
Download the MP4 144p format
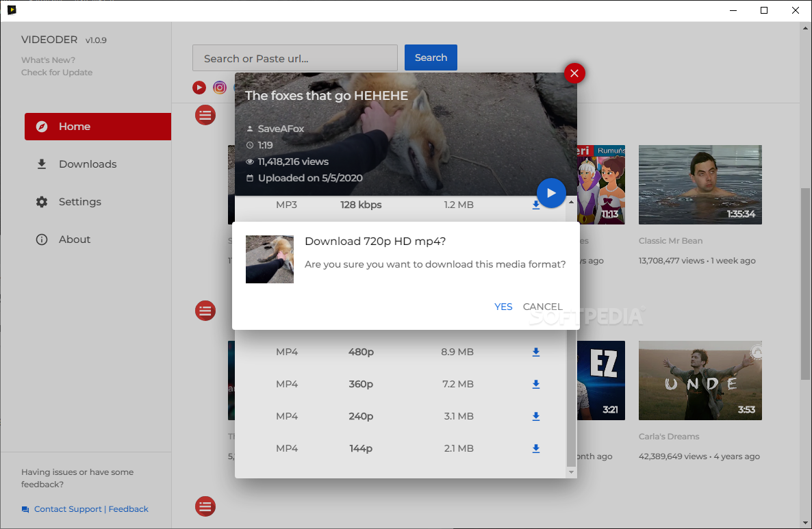click(x=536, y=448)
